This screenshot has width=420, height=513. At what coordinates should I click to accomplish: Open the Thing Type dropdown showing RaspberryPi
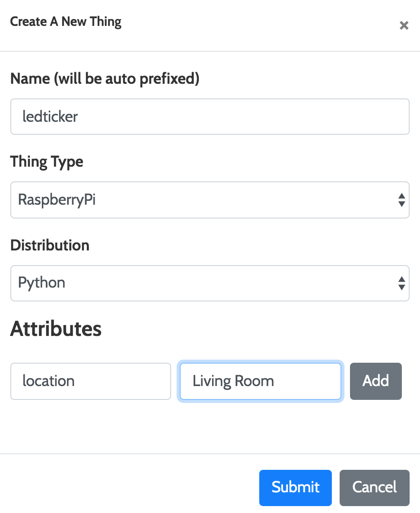tap(210, 200)
